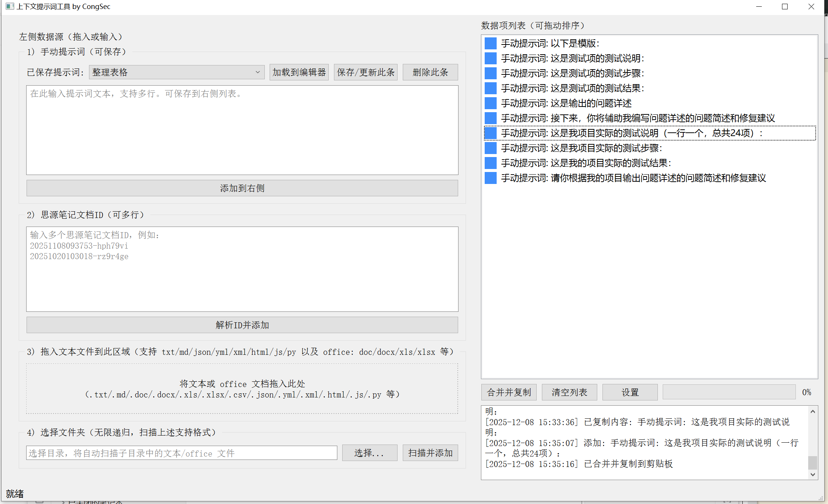Image resolution: width=828 pixels, height=504 pixels.
Task: Click blue square beside '这是测试项的测试步骤' item
Action: pos(490,73)
